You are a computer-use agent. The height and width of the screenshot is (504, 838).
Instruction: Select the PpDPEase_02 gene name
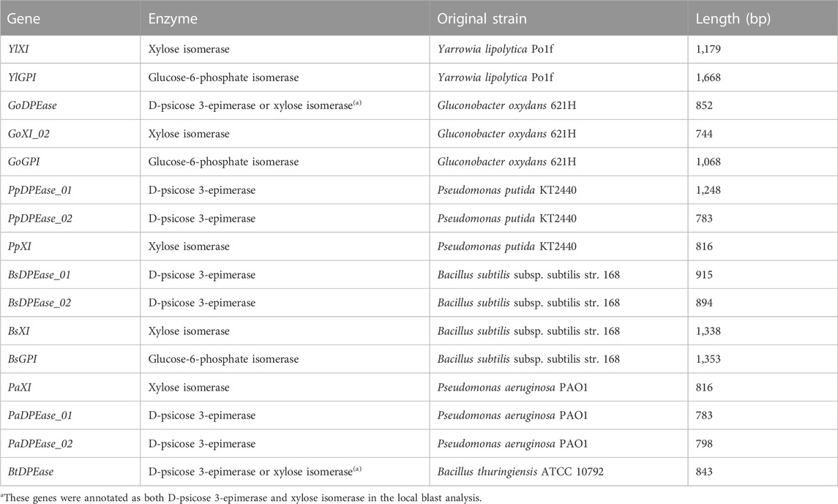[40, 219]
